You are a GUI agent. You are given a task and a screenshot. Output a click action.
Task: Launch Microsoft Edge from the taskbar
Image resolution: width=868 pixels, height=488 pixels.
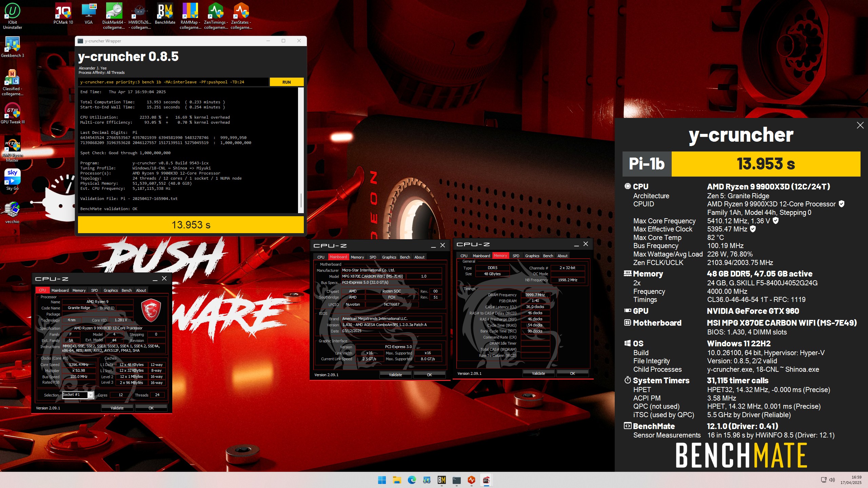point(412,480)
